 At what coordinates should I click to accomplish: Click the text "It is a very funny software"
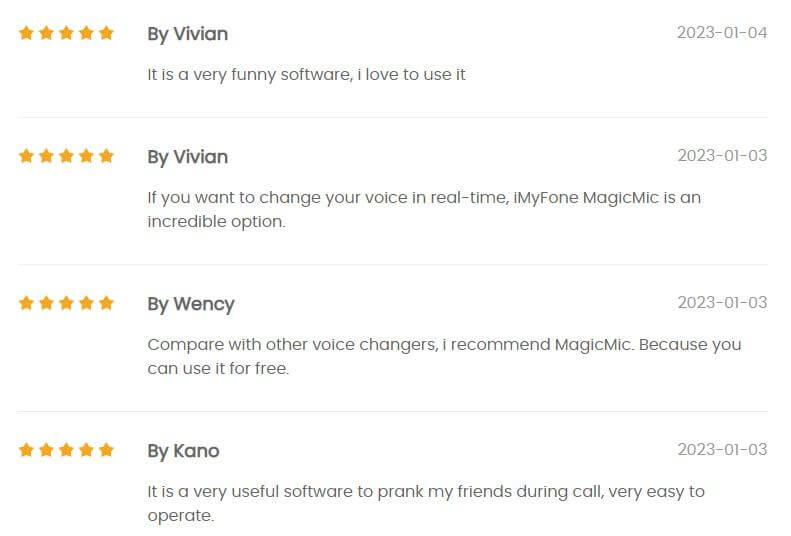pos(249,75)
